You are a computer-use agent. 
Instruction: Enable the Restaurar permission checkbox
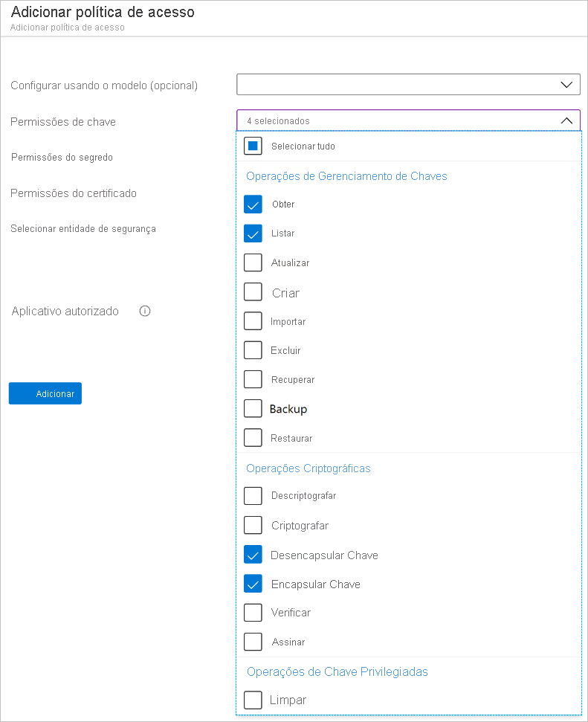(253, 438)
